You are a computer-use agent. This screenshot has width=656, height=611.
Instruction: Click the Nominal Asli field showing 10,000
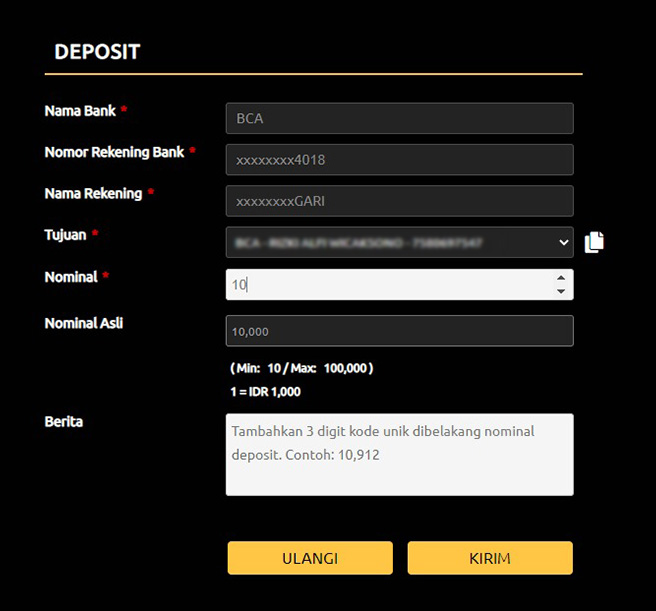pos(399,331)
